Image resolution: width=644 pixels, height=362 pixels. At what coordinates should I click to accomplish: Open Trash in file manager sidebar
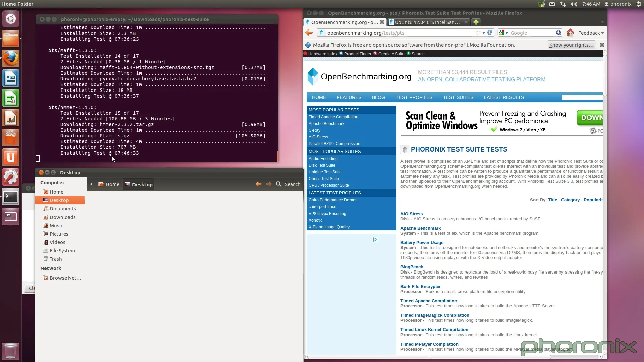[60, 259]
